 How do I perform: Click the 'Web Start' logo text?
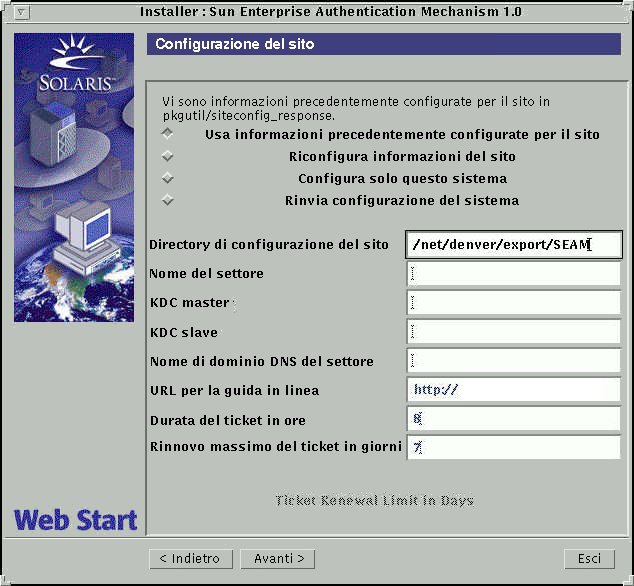click(76, 520)
